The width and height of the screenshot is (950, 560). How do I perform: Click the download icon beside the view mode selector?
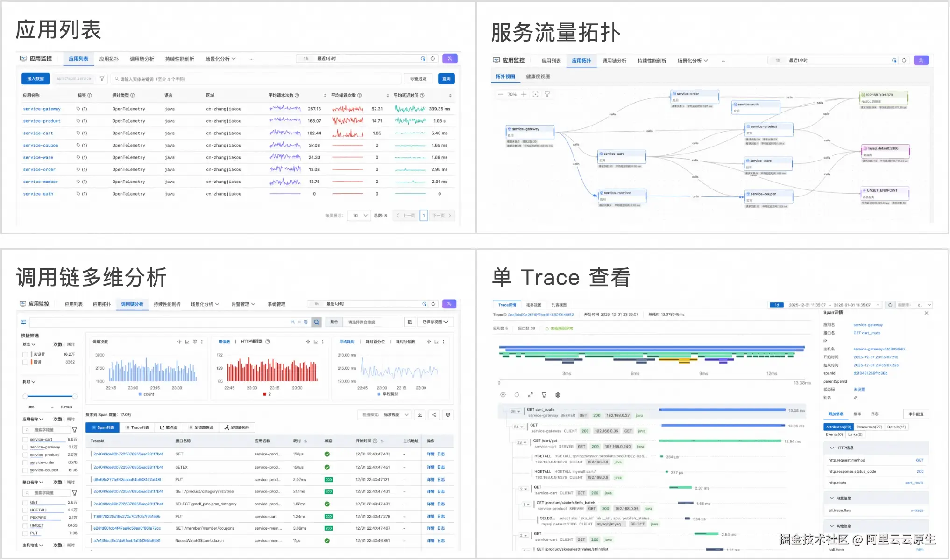pos(419,415)
